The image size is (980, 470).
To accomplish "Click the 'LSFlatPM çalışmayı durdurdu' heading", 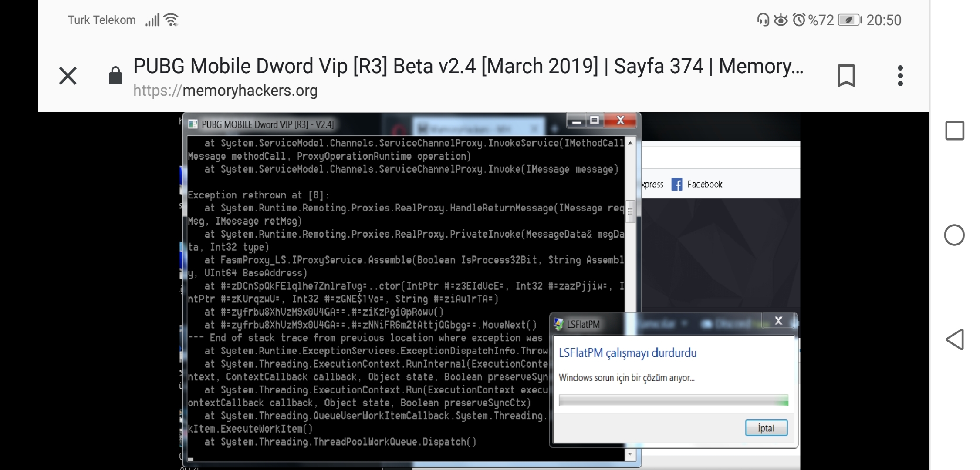I will tap(628, 352).
